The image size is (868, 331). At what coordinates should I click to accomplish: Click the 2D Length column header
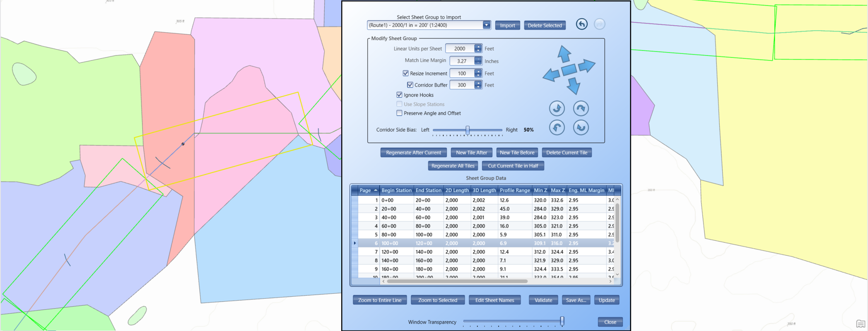457,190
